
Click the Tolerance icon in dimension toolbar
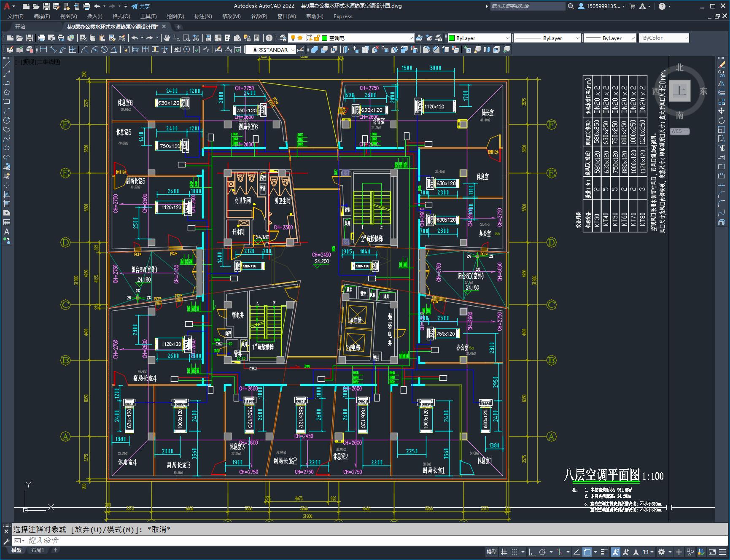(177, 50)
